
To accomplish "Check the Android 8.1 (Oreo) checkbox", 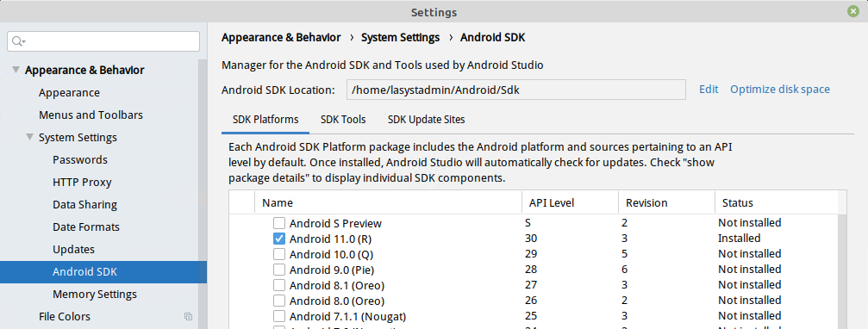I will [279, 285].
